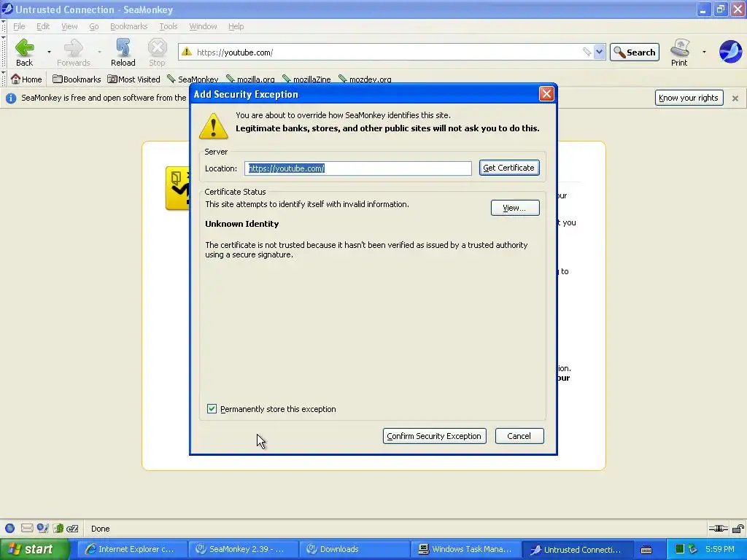Open Composer from status bar
This screenshot has height=560, width=747.
coord(43,528)
